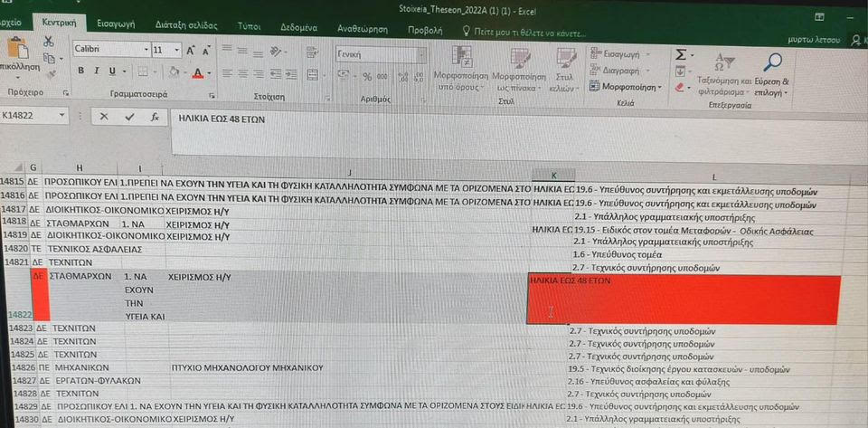Screen dimensions: 868x428
Task: Click Μορφοποίηση υπό όρους button
Action: (x=462, y=68)
